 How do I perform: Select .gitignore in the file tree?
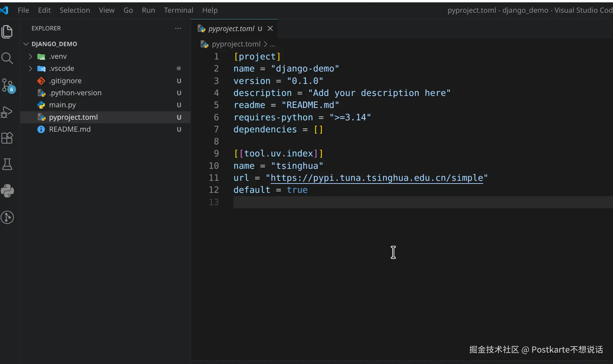point(105,81)
